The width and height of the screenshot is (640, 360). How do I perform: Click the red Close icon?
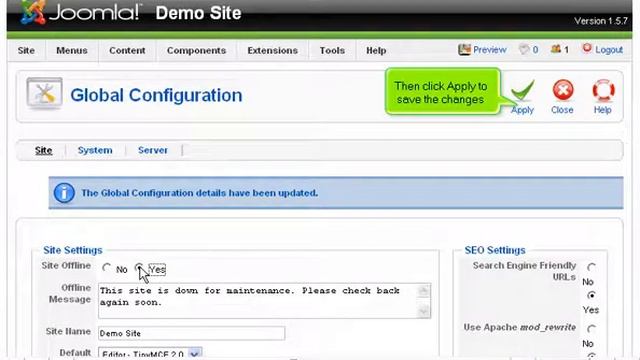[x=563, y=90]
